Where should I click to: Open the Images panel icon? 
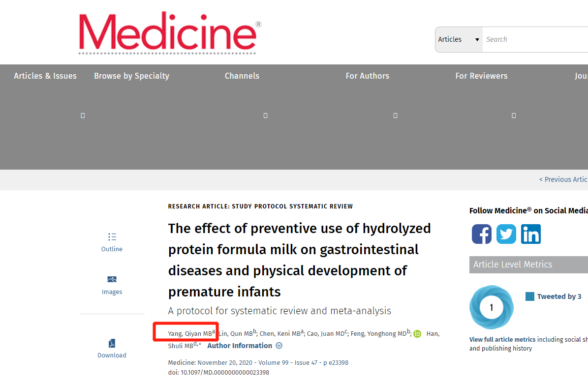click(x=112, y=279)
